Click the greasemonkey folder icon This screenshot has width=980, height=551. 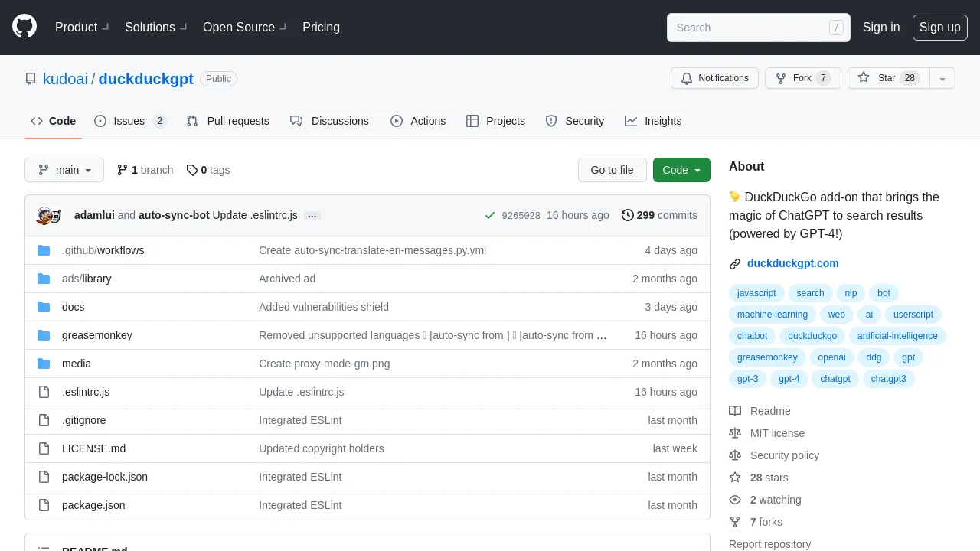point(44,335)
